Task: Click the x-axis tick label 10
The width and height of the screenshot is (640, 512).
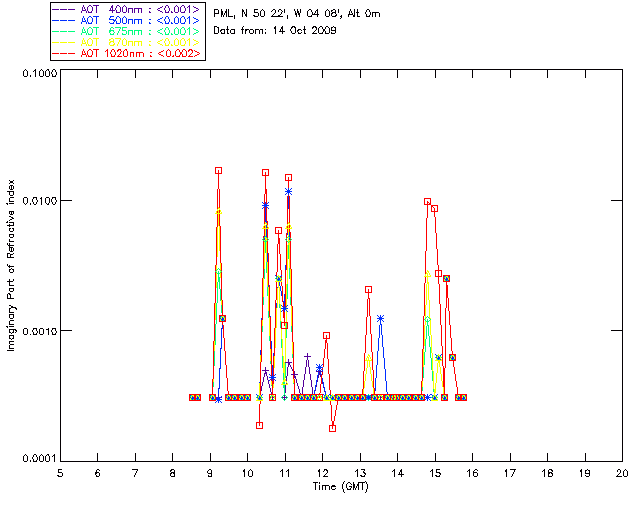Action: (x=247, y=473)
